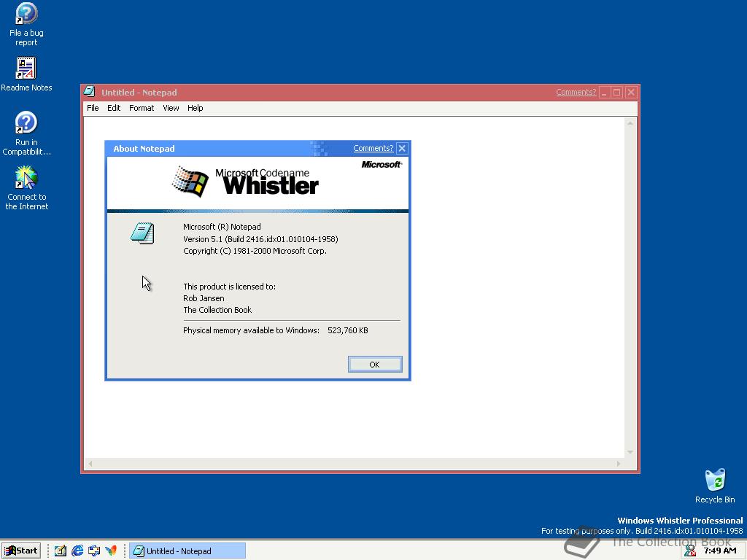Click 'This product is licensed to:' text
747x560 pixels.
(x=229, y=286)
